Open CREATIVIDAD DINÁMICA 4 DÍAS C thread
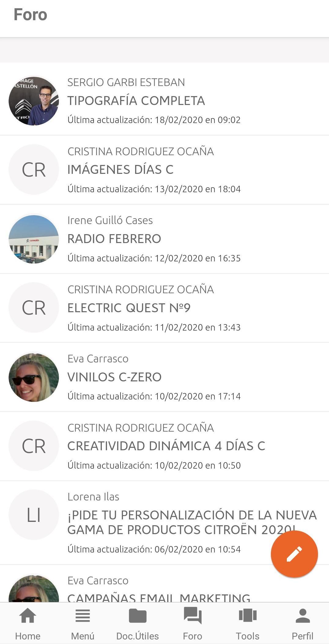Viewport: 329px width, 644px height. (x=164, y=446)
